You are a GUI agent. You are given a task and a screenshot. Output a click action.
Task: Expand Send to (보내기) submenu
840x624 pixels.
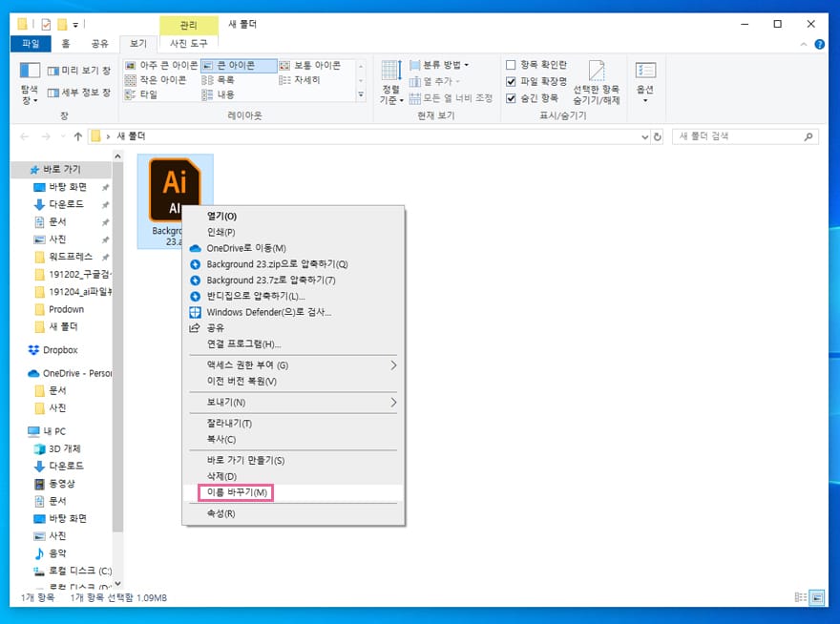[x=294, y=403]
